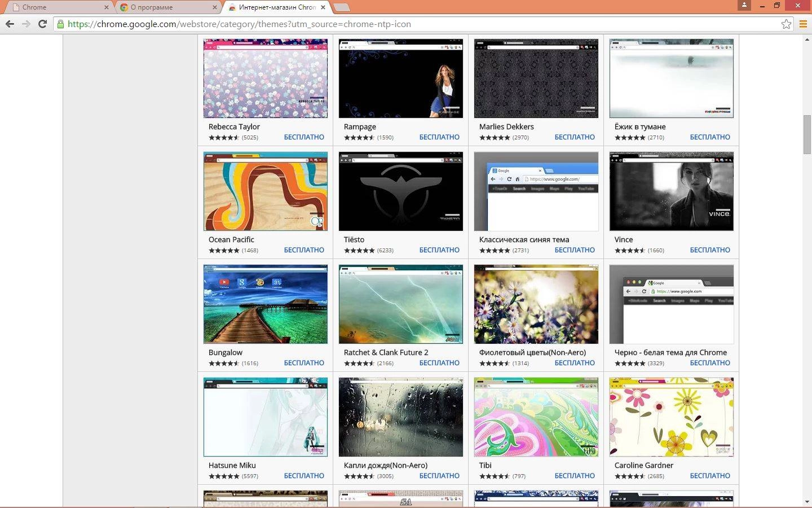The width and height of the screenshot is (812, 508).
Task: Open the Tibi theme thumbnail
Action: [x=536, y=417]
